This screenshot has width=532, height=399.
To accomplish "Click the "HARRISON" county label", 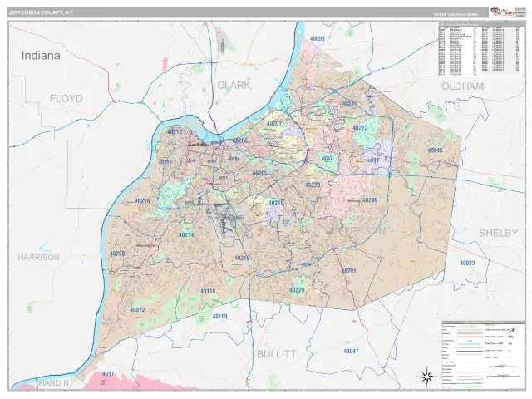I will pos(39,257).
